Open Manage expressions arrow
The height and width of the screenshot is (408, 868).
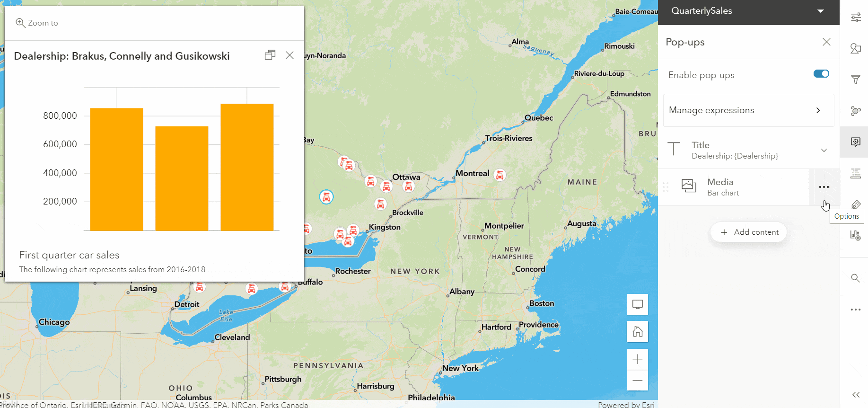click(818, 110)
